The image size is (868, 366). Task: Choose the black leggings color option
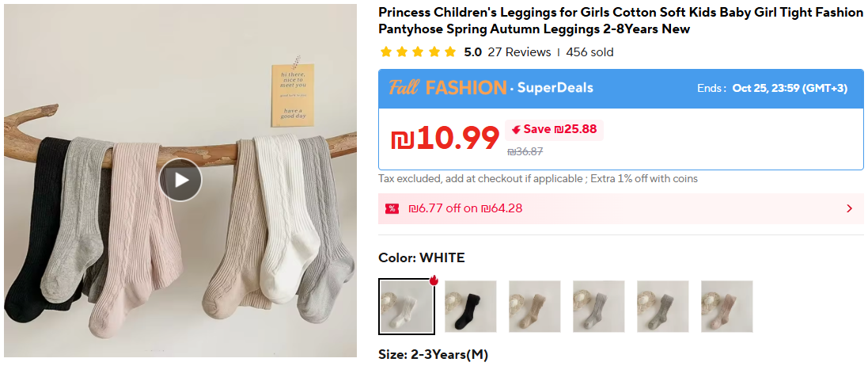(x=471, y=307)
